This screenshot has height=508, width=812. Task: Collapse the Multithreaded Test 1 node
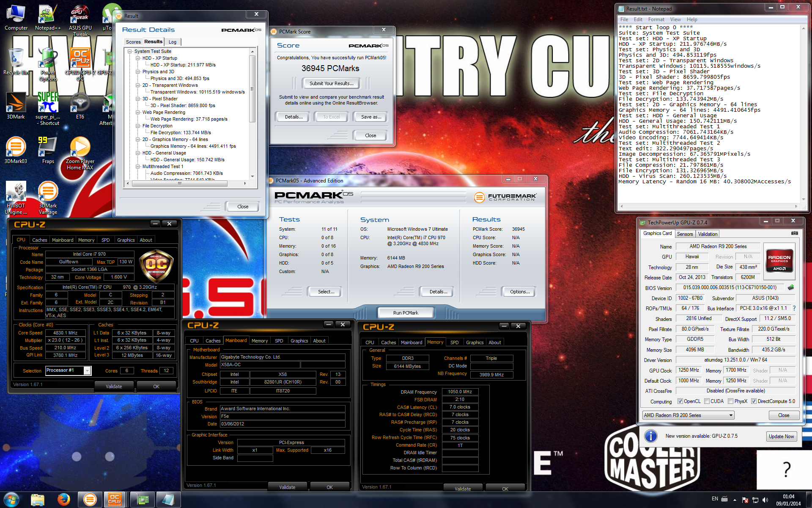tap(138, 166)
